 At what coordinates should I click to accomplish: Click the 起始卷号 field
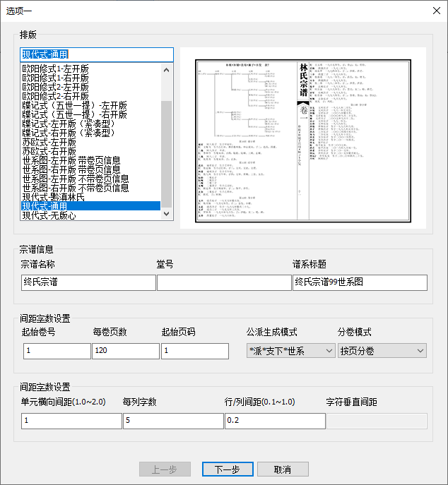pyautogui.click(x=57, y=351)
